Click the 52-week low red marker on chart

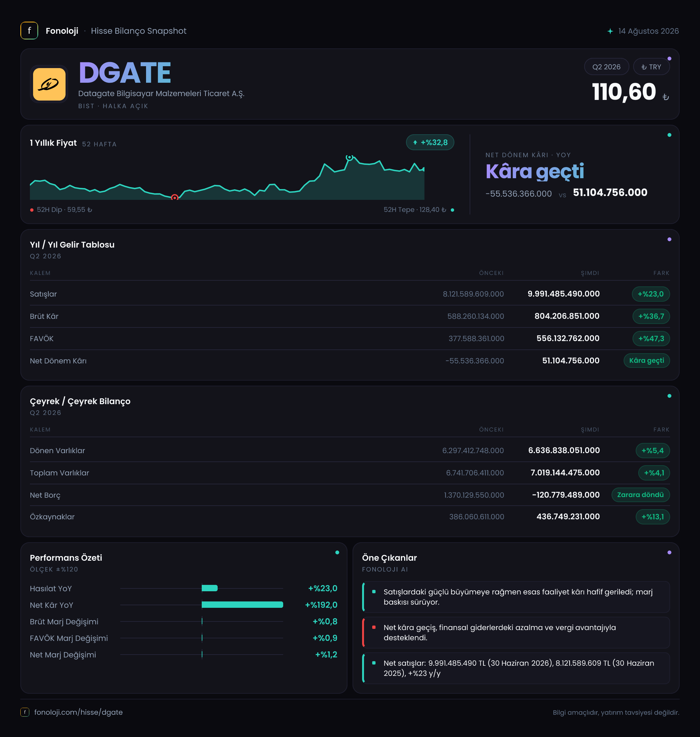[175, 197]
